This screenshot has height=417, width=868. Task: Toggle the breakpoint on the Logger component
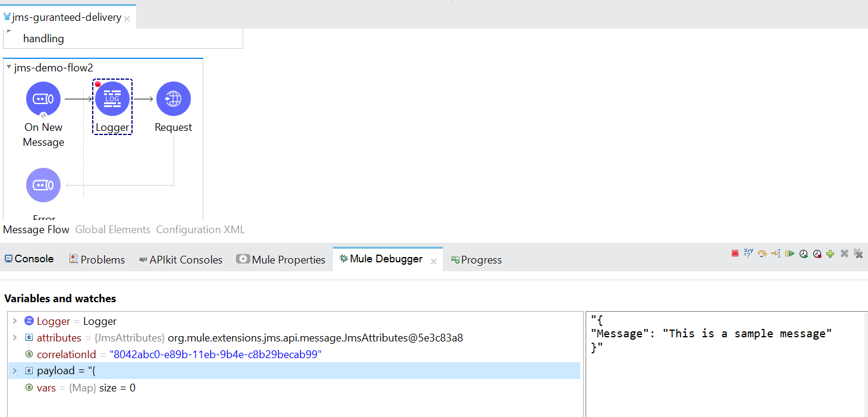coord(98,85)
